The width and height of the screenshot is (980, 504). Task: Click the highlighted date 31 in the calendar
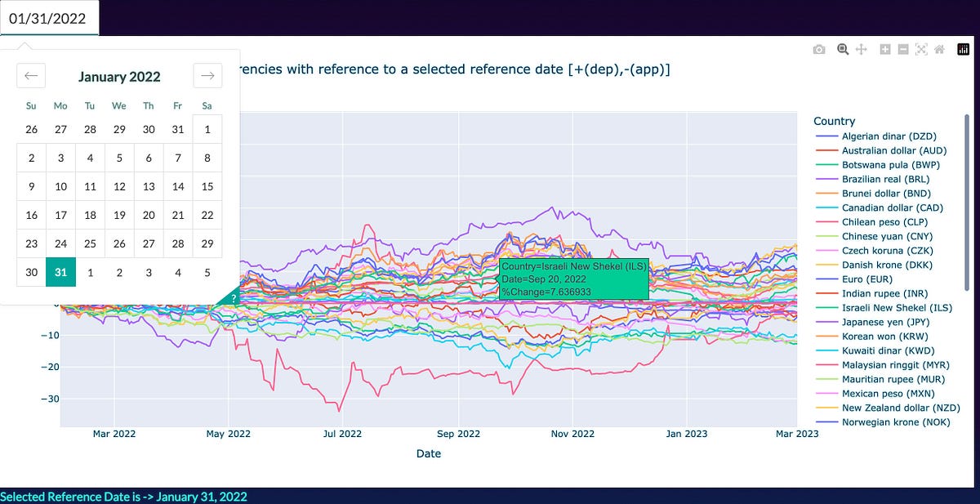tap(60, 272)
